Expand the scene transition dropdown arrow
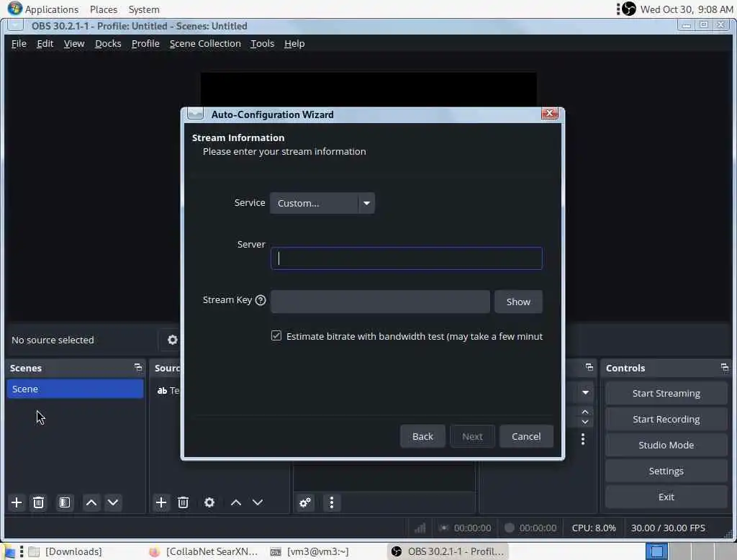The width and height of the screenshot is (737, 560). (x=585, y=392)
